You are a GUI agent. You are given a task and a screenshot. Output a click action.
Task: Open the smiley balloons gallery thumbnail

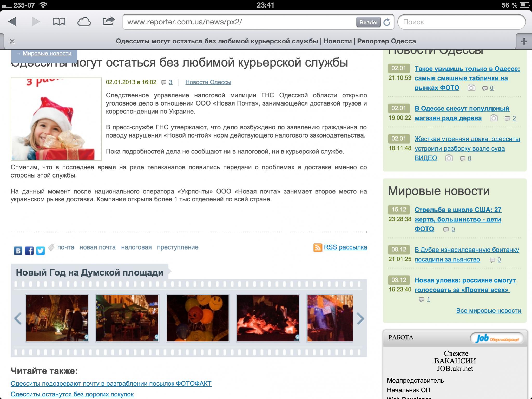pyautogui.click(x=198, y=318)
